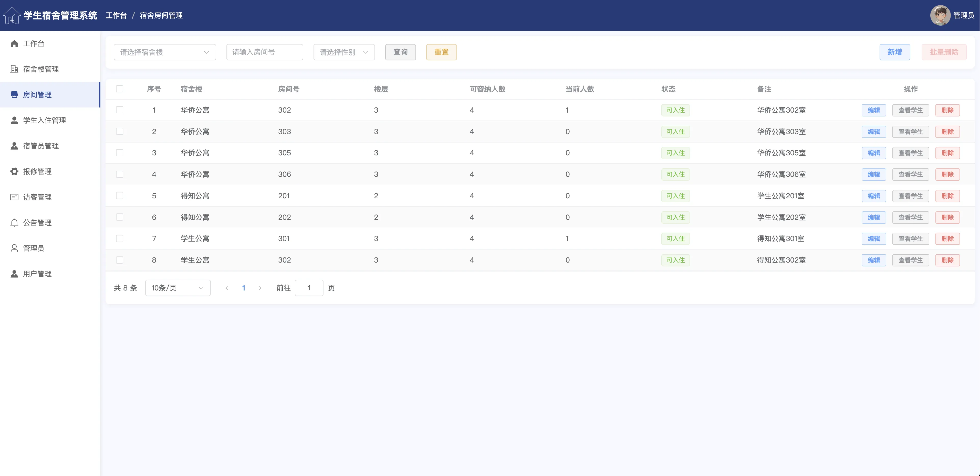
Task: Click the bell icon for 公告管理
Action: (14, 222)
